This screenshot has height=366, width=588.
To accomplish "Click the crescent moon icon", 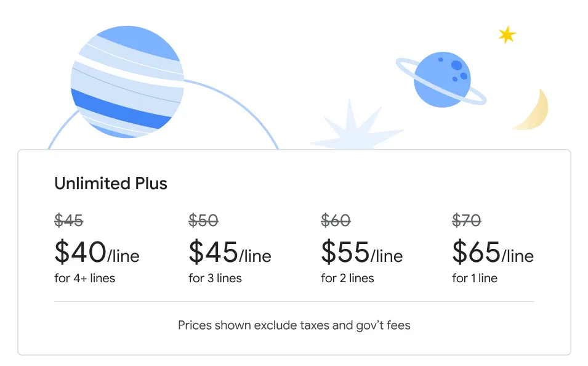I will pos(535,112).
